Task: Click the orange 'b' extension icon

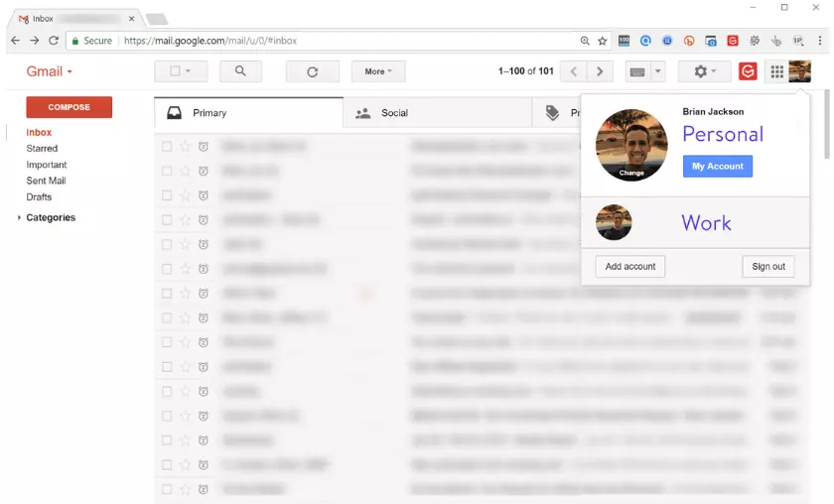Action: 689,41
